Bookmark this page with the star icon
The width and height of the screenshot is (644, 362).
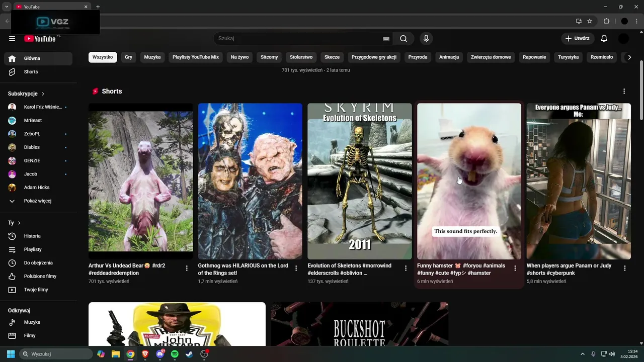tap(590, 21)
